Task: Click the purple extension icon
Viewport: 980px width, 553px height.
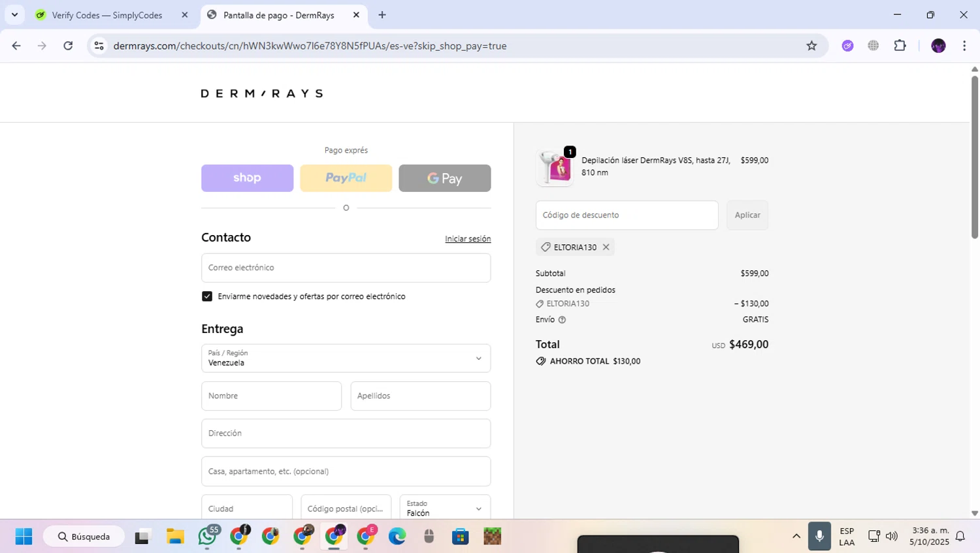Action: coord(847,46)
